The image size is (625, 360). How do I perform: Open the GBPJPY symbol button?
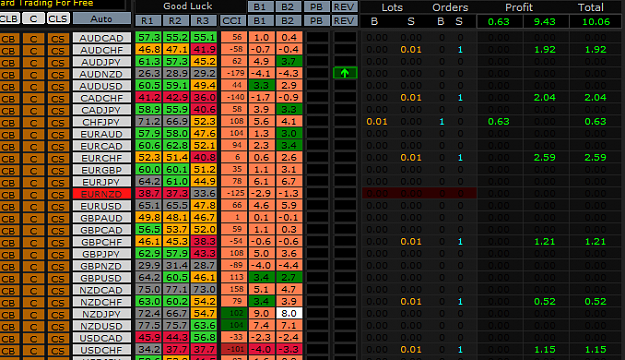pyautogui.click(x=102, y=254)
